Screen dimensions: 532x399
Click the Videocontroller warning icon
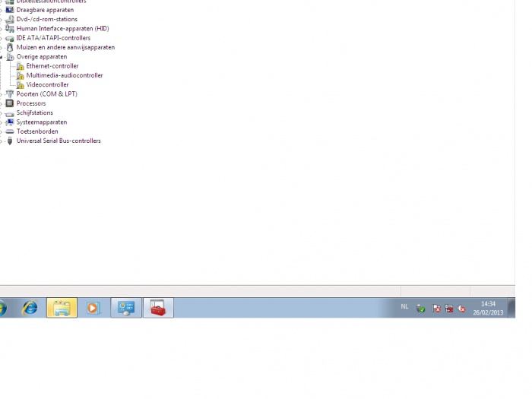click(21, 85)
